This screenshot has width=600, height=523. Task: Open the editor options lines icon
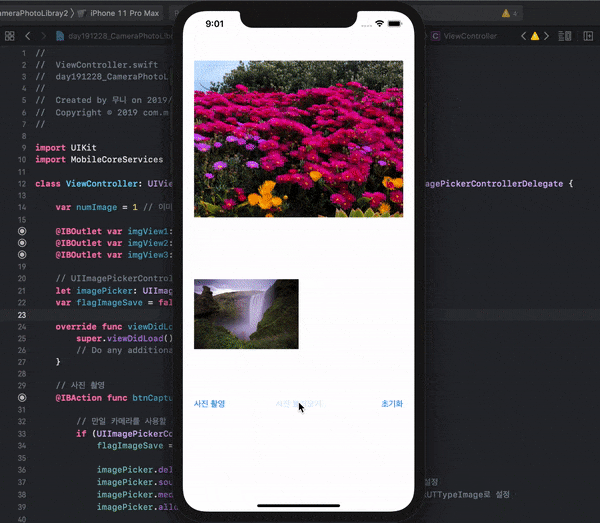[564, 36]
